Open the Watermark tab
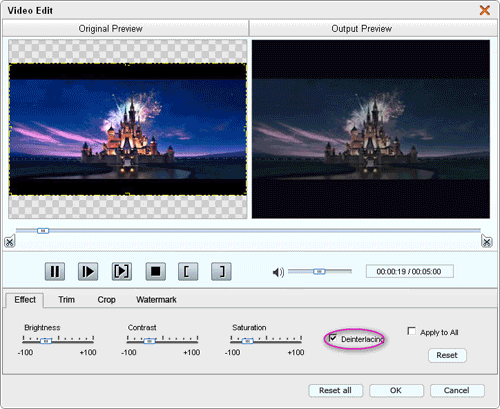Viewport: 500px width, 409px height. [156, 300]
